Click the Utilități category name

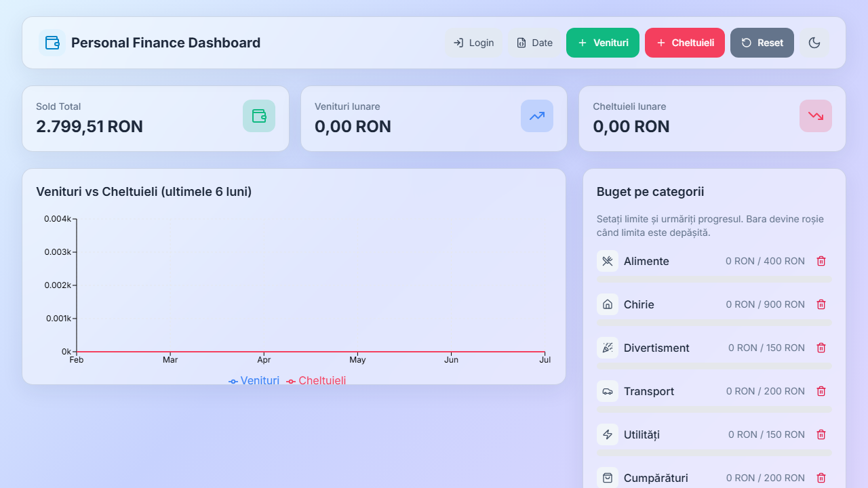point(642,434)
